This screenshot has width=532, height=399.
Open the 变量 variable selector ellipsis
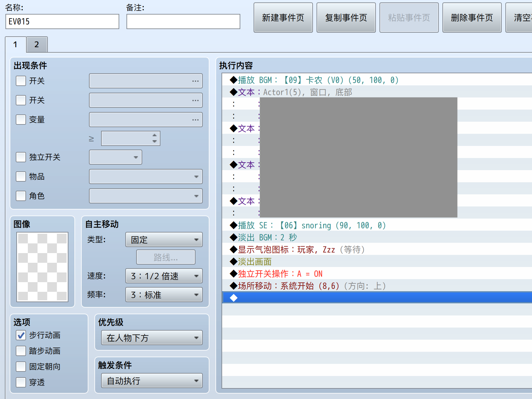tap(195, 120)
